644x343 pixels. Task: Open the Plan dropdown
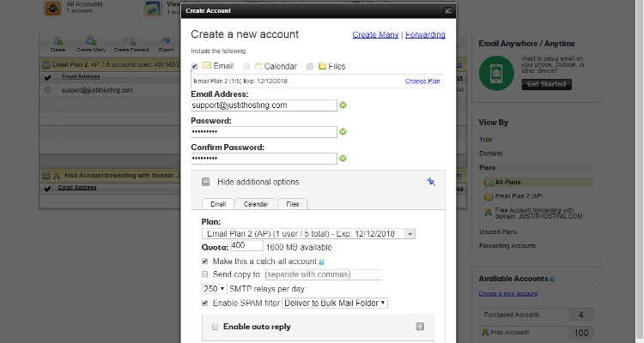[x=308, y=234]
